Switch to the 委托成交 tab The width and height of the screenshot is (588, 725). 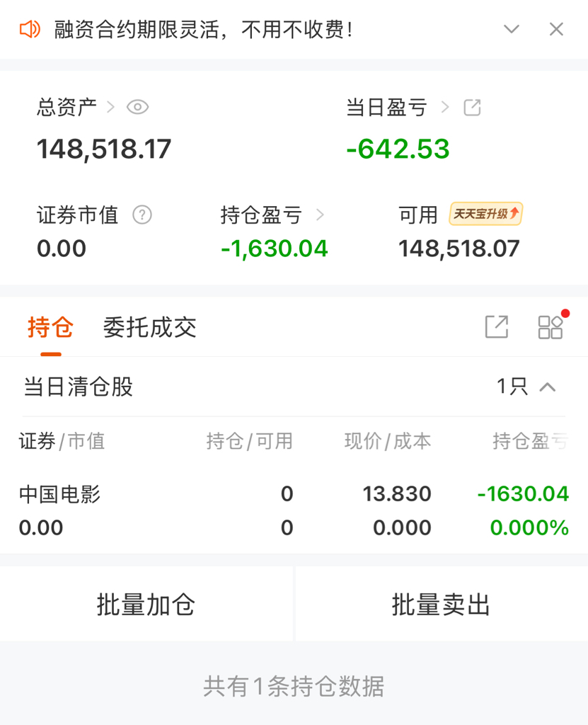(149, 327)
